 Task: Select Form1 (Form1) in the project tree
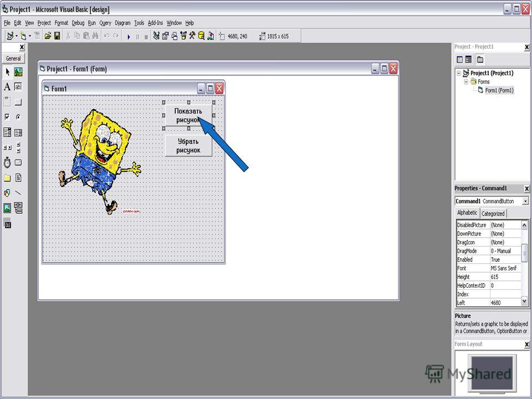coord(499,90)
